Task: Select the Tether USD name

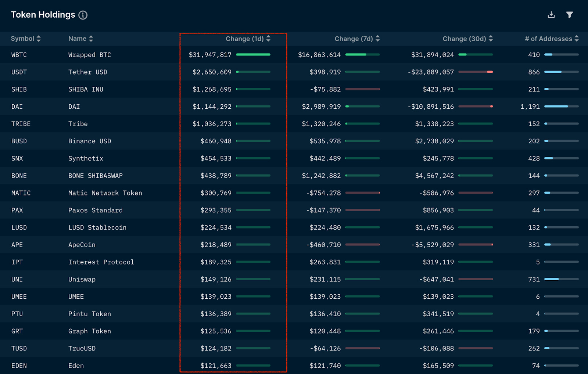Action: (88, 72)
